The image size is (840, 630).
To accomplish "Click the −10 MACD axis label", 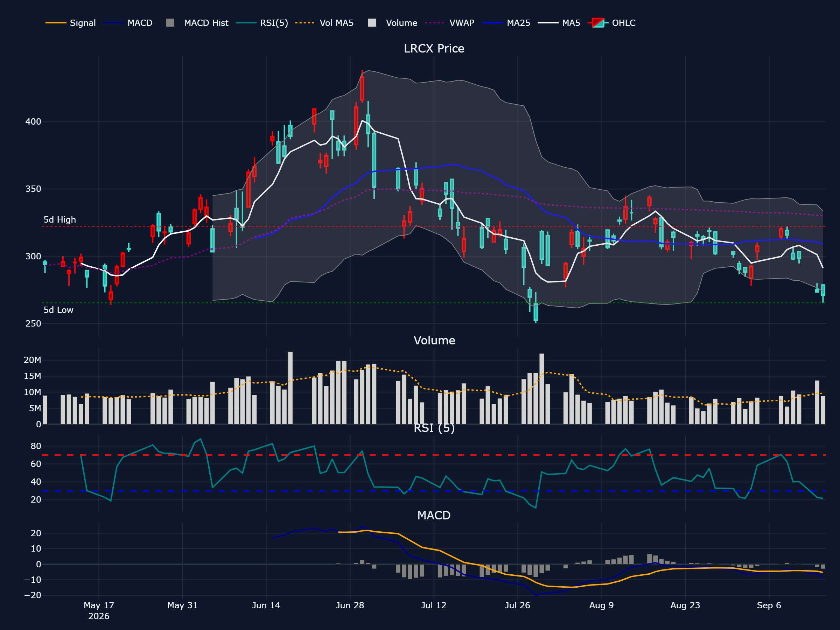I will click(x=32, y=580).
